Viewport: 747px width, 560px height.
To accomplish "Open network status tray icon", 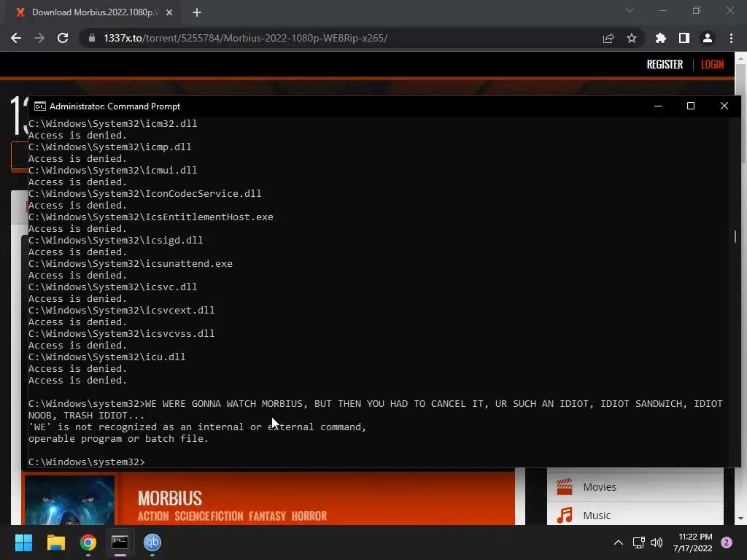I will (x=639, y=542).
